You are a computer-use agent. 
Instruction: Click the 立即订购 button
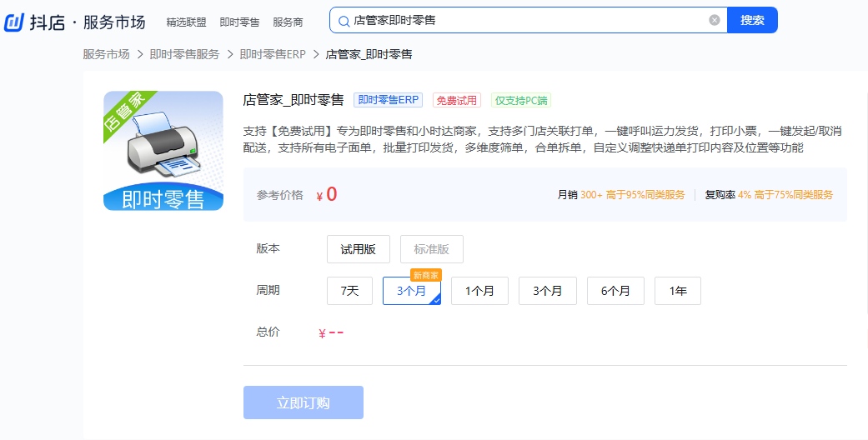click(304, 402)
